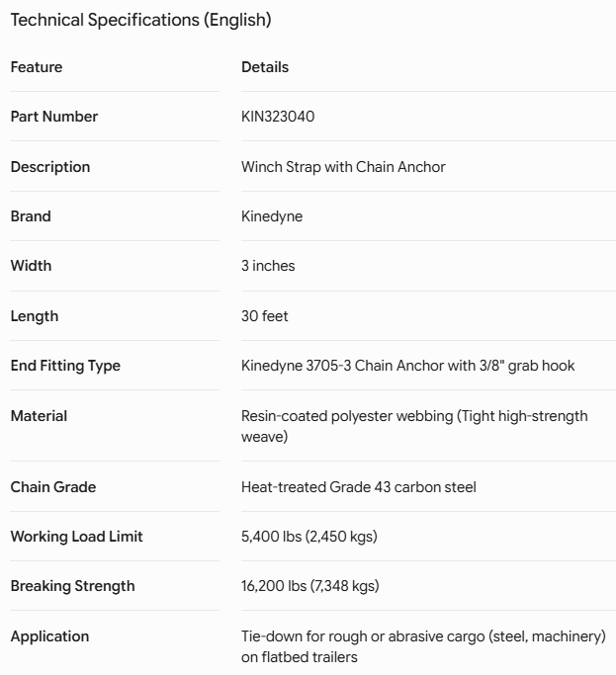The width and height of the screenshot is (616, 675).
Task: Select part number KIN323040 text
Action: click(x=278, y=117)
